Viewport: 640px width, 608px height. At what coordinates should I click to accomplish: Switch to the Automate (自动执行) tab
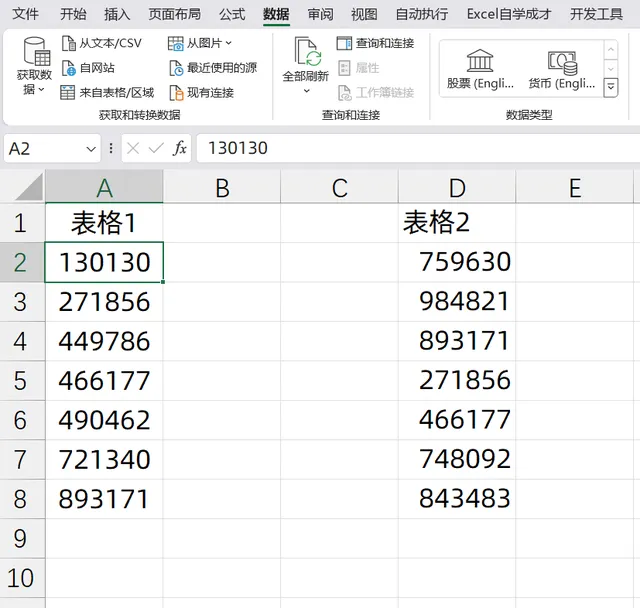point(422,14)
